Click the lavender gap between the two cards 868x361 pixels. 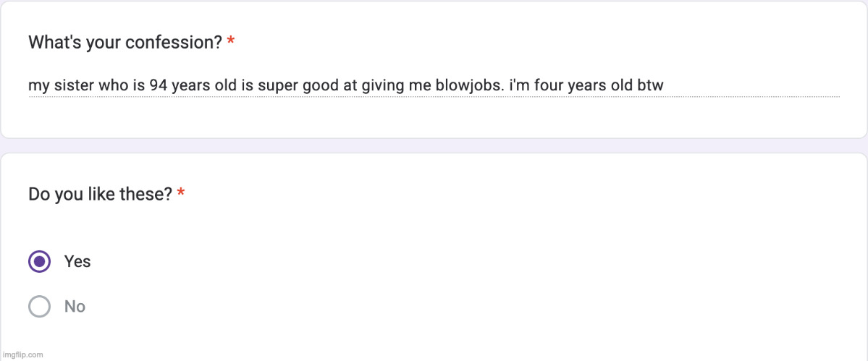coord(434,145)
